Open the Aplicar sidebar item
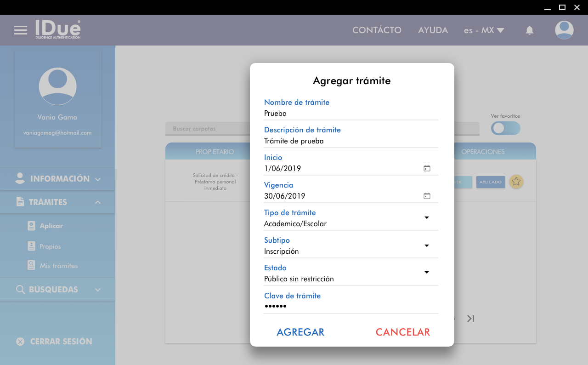Image resolution: width=588 pixels, height=365 pixels. (51, 226)
